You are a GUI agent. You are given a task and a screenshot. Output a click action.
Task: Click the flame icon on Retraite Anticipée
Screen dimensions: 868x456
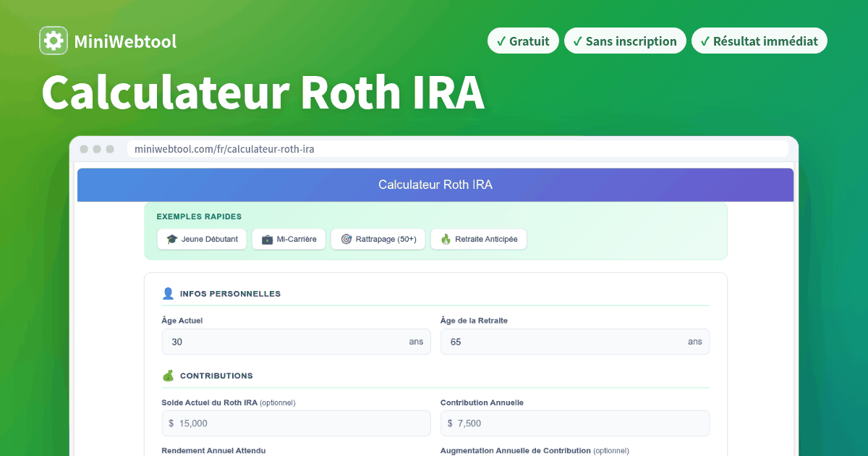(446, 239)
